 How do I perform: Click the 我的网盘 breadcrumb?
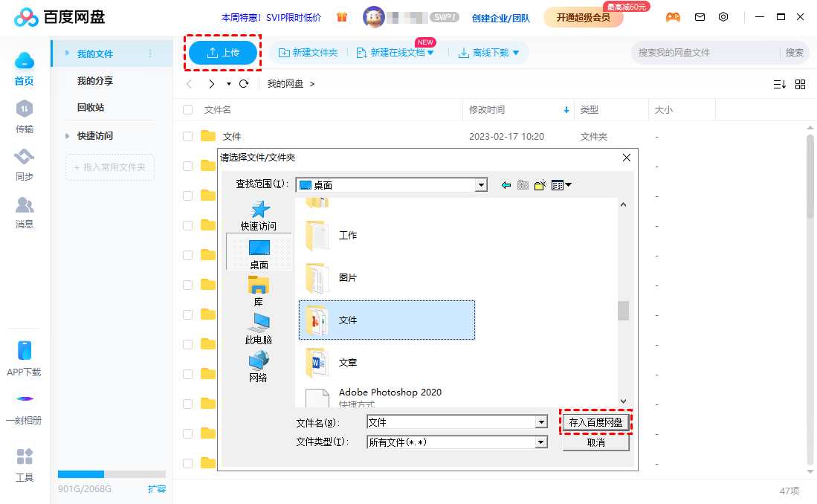click(x=285, y=84)
